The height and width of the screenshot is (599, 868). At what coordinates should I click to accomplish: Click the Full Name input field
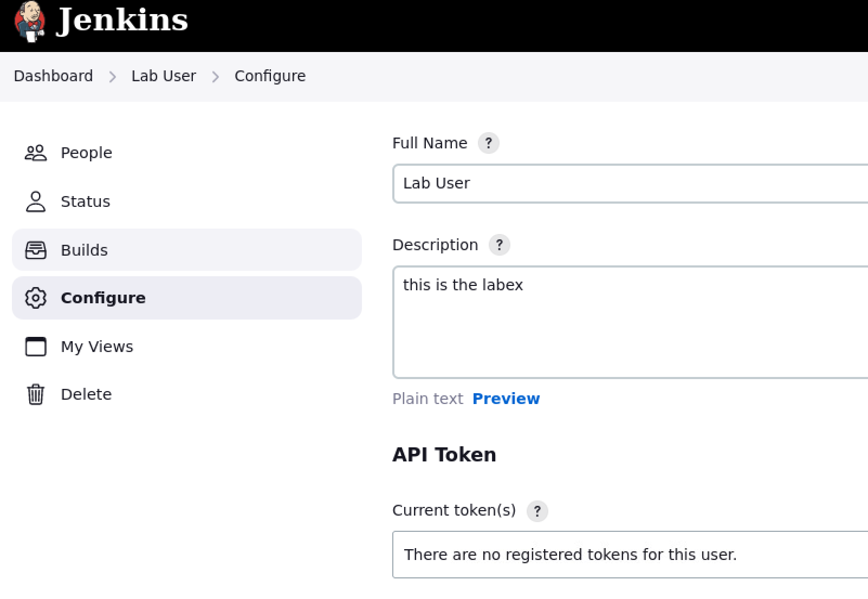point(630,184)
